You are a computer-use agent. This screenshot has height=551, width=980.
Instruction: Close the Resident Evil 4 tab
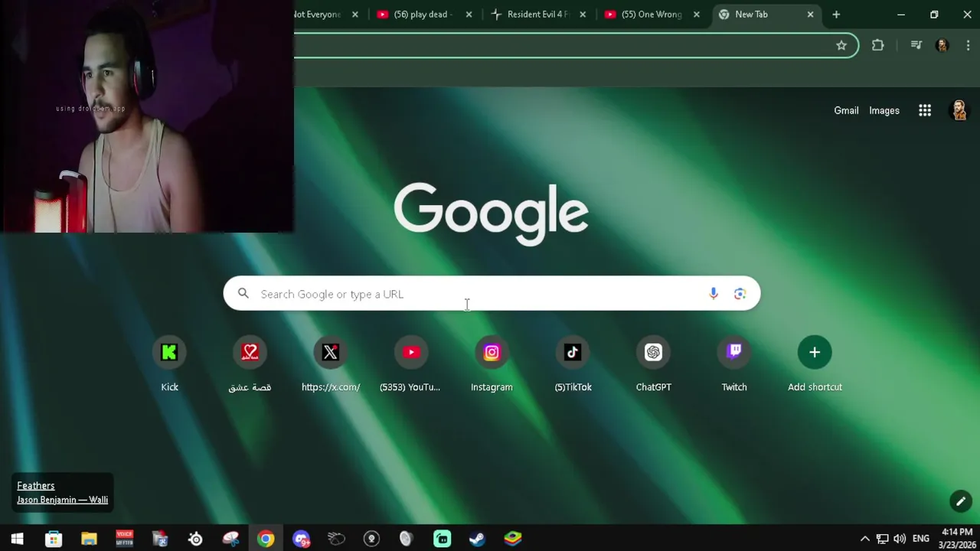click(583, 15)
